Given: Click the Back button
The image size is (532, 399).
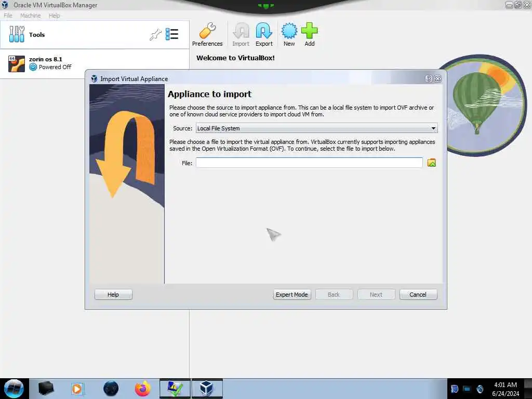Looking at the screenshot, I should (334, 295).
